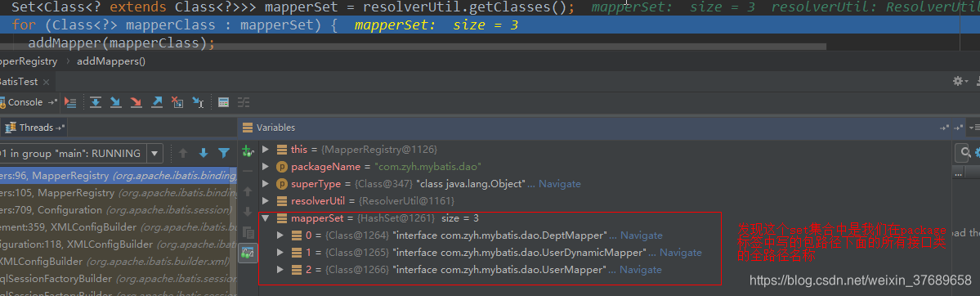Open Evaluate Expression calculator icon
The image size is (980, 296).
click(224, 102)
